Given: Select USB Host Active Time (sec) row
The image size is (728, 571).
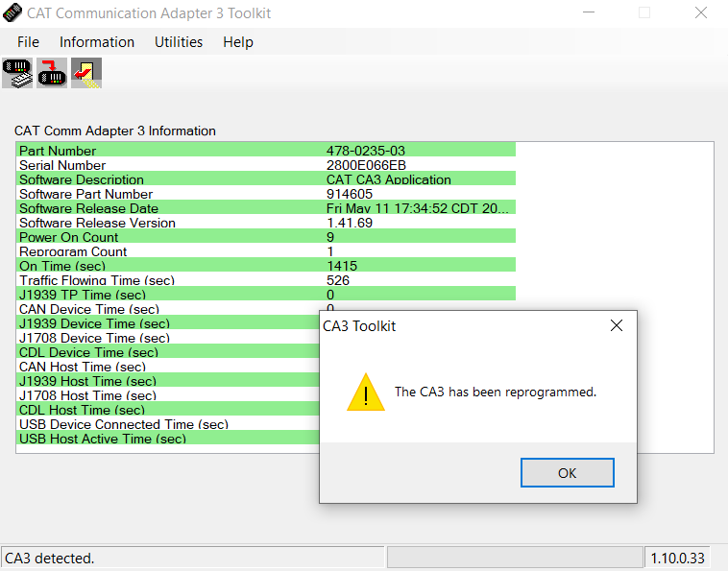Looking at the screenshot, I should pyautogui.click(x=168, y=438).
